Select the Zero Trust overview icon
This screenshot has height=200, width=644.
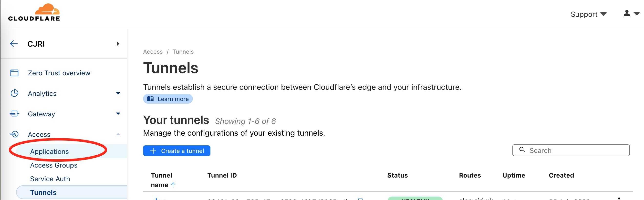(14, 73)
